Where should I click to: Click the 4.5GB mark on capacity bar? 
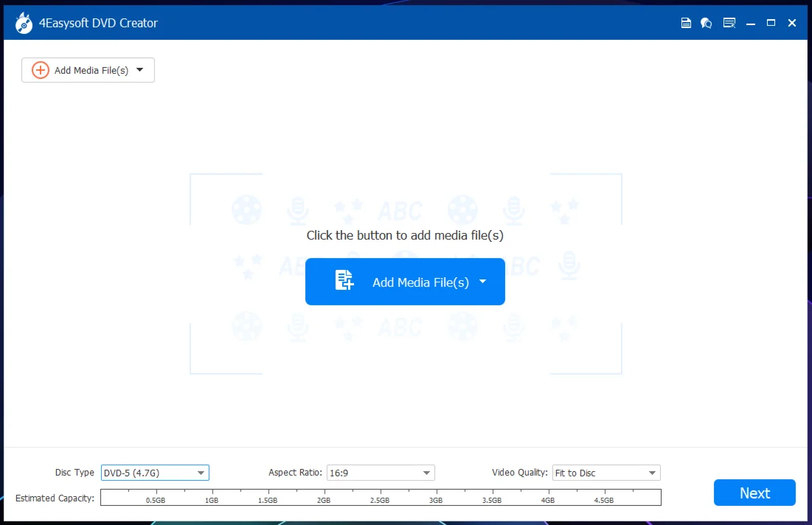(x=604, y=500)
